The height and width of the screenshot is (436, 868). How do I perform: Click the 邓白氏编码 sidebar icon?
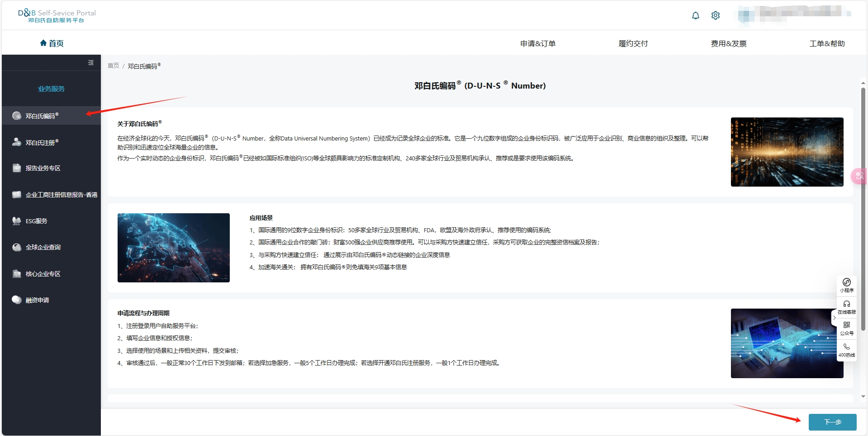17,116
